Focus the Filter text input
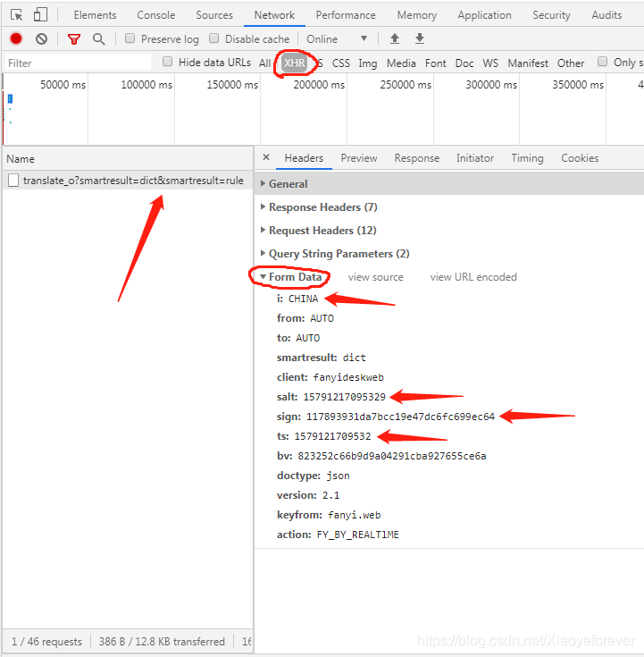This screenshot has width=644, height=657. coord(79,63)
